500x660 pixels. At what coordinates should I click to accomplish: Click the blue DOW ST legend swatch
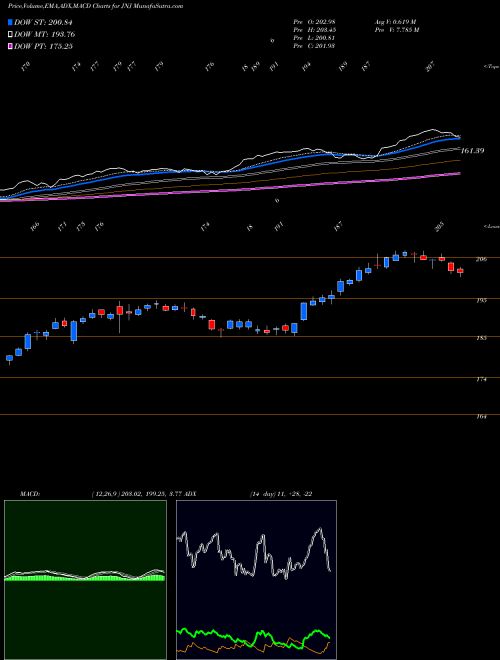pos(10,22)
